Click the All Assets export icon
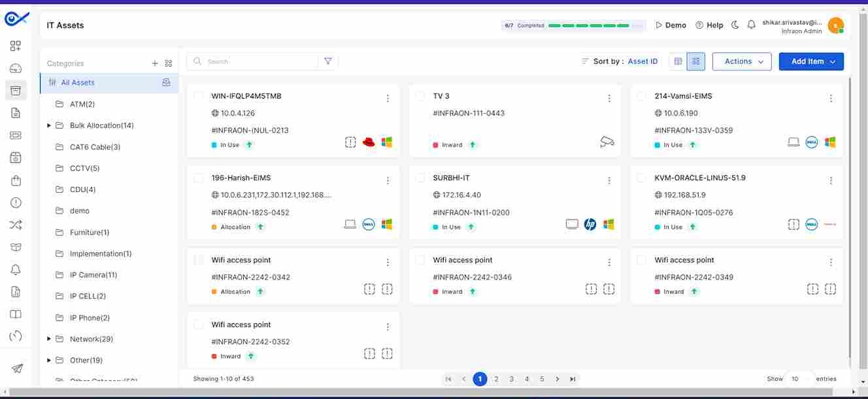The width and height of the screenshot is (868, 399). tap(166, 82)
